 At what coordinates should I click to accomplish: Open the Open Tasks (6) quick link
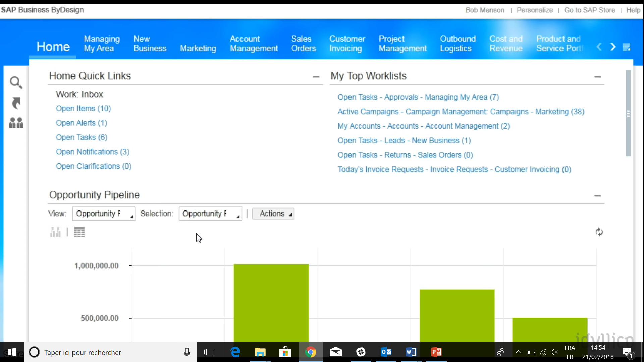click(x=82, y=137)
